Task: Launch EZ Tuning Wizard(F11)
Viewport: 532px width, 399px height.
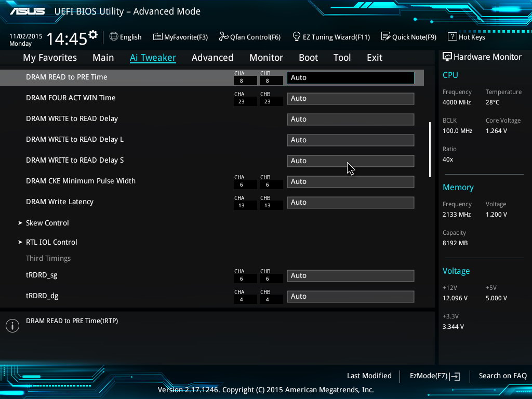Action: (x=331, y=37)
